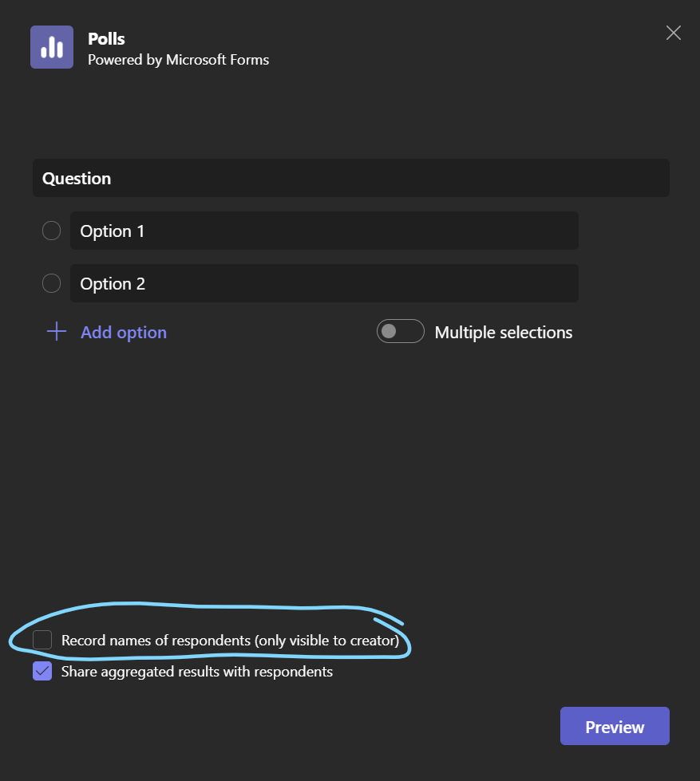
Task: Click the Polls heading text
Action: point(106,38)
